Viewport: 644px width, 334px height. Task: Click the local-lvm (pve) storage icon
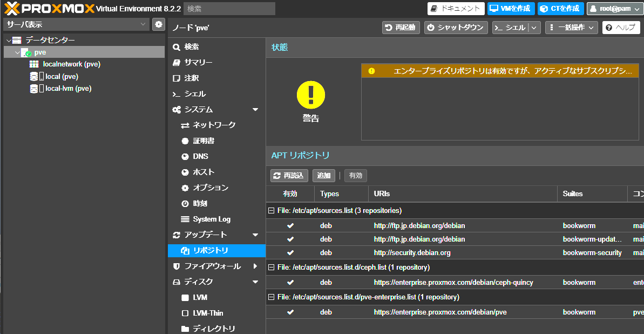34,89
